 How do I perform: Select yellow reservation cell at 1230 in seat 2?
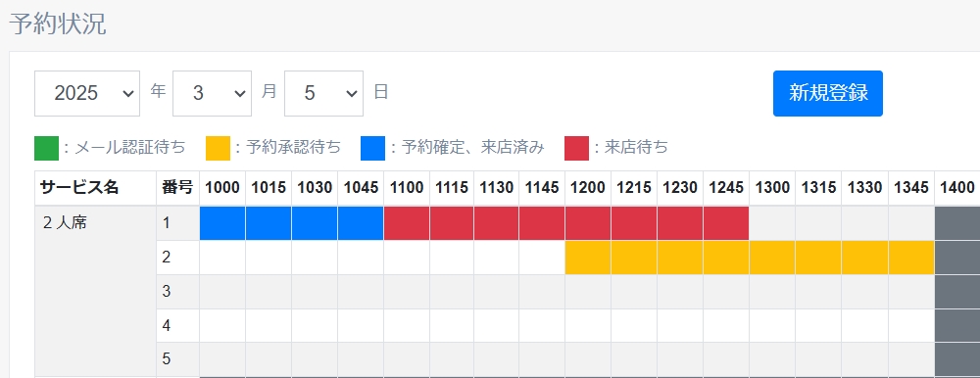pos(681,258)
